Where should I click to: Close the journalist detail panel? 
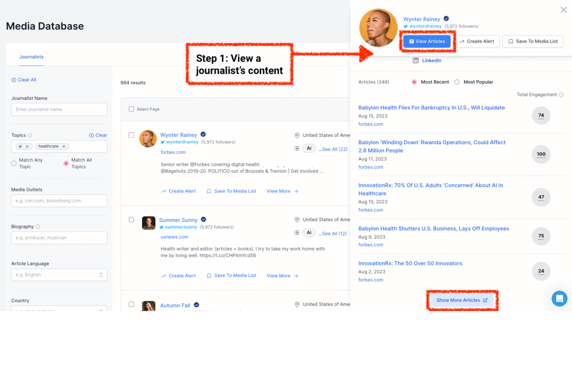point(563,10)
